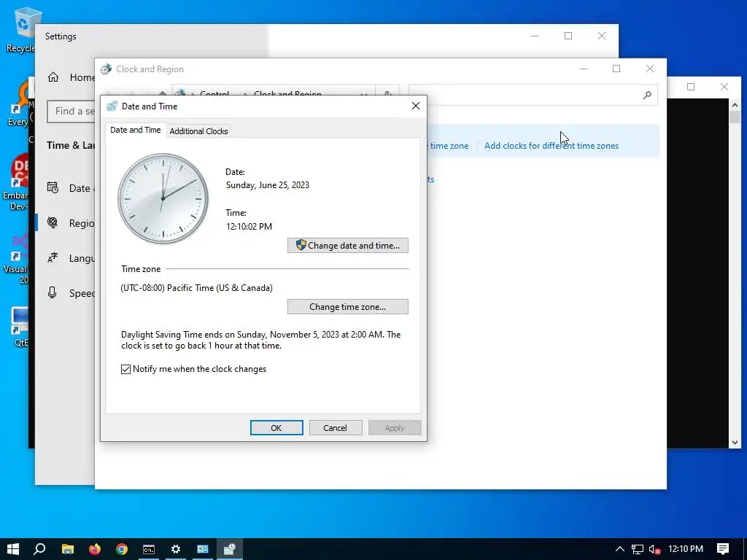Select the Date & time icon in Settings sidebar
The height and width of the screenshot is (560, 747).
53,187
